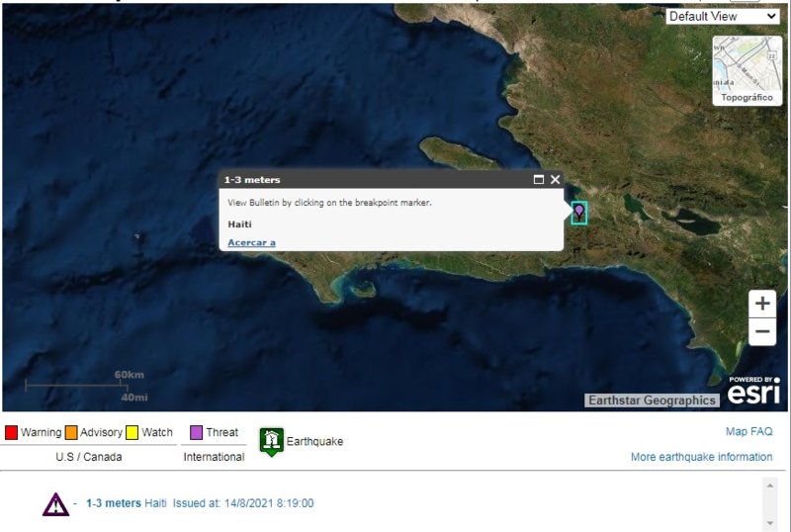This screenshot has width=791, height=532.
Task: Click the red Warning color swatch
Action: pos(12,432)
